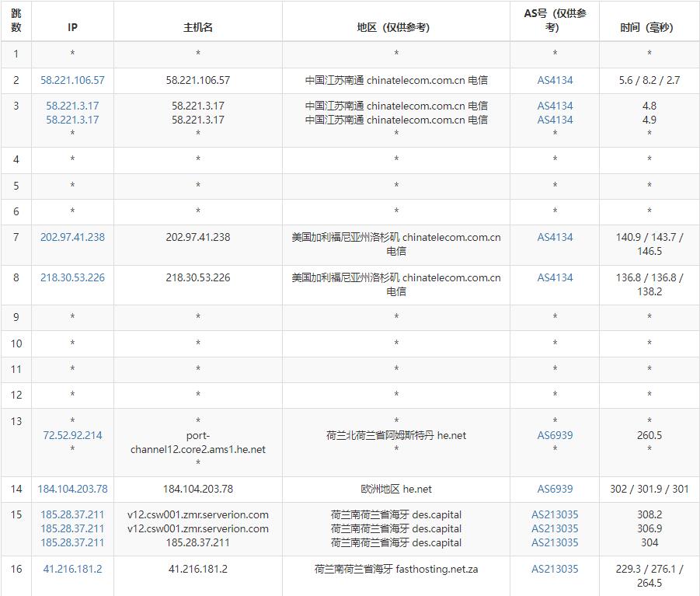Viewport: 700px width, 596px height.
Task: Select time value 4.8 in hop 3
Action: pos(649,106)
